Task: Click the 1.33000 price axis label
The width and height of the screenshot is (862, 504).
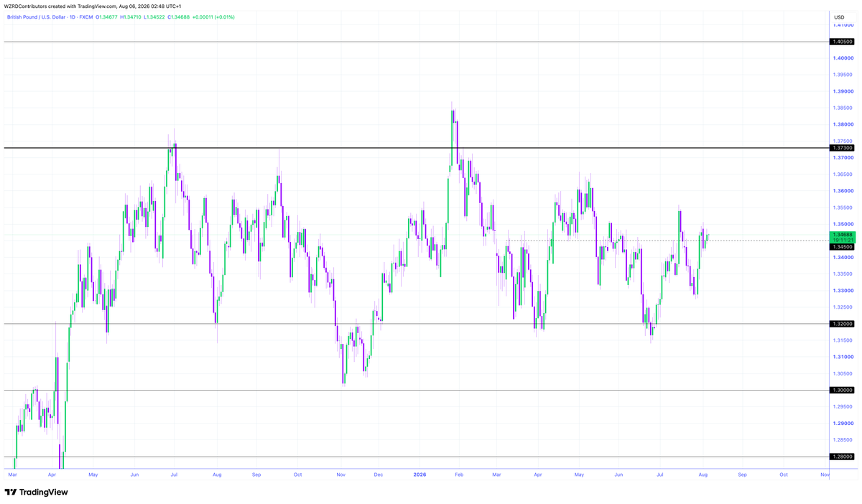Action: (842, 291)
